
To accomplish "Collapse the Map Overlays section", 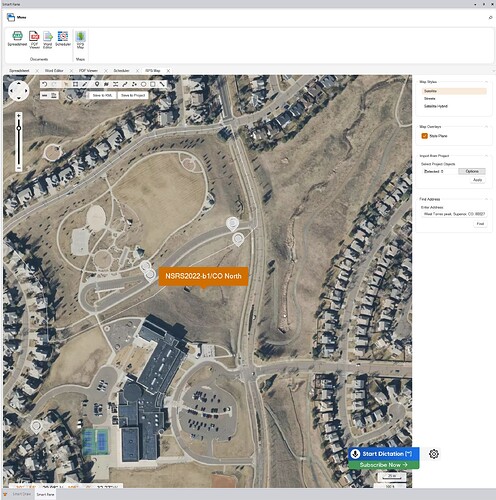I will 486,127.
